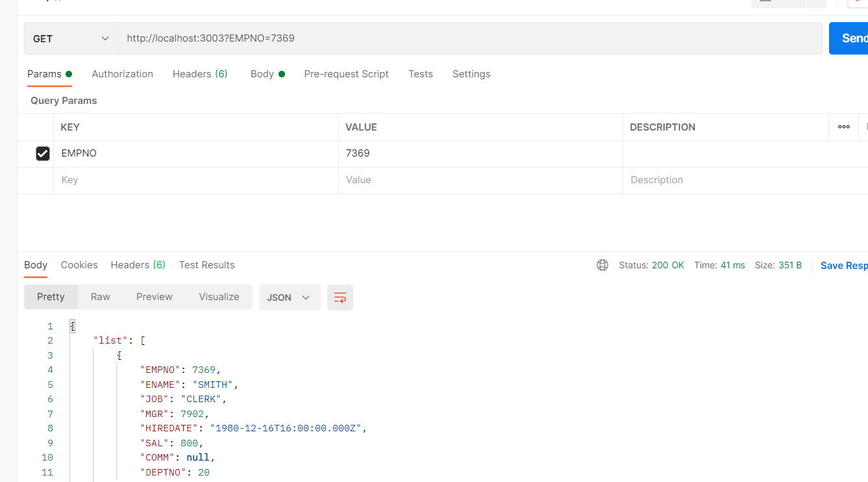Go to the Tests tab

tap(420, 74)
